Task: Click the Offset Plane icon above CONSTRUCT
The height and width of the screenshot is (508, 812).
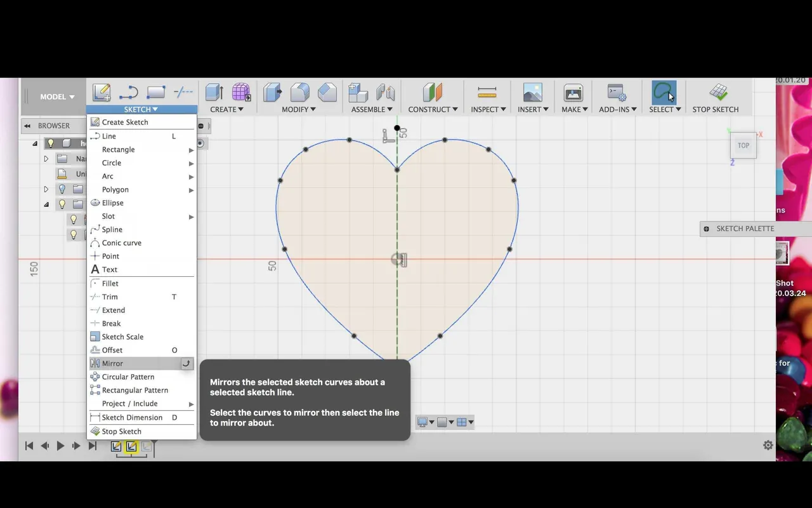Action: point(433,93)
